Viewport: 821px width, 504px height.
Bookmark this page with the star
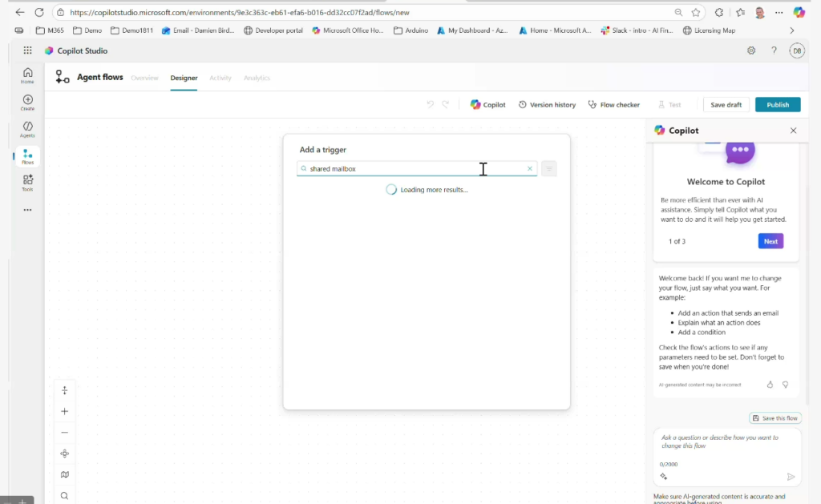(x=695, y=12)
